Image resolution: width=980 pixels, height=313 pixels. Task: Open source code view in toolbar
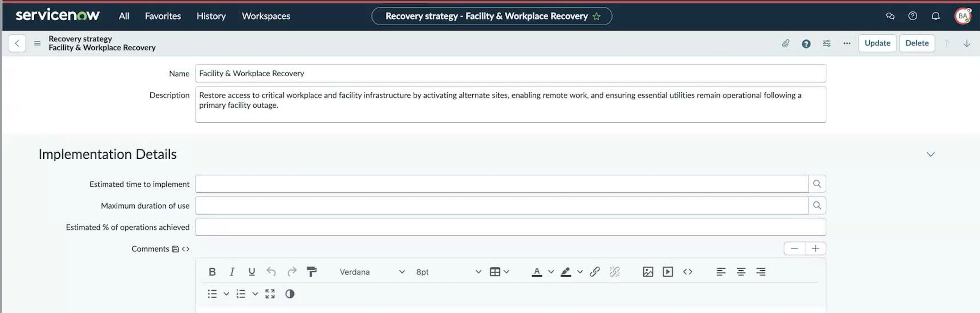tap(688, 272)
